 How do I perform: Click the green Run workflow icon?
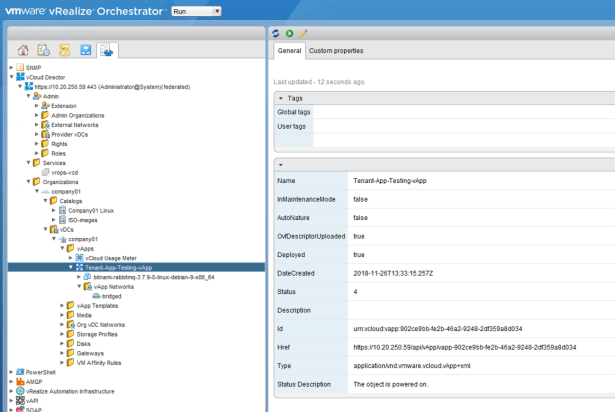tap(290, 32)
